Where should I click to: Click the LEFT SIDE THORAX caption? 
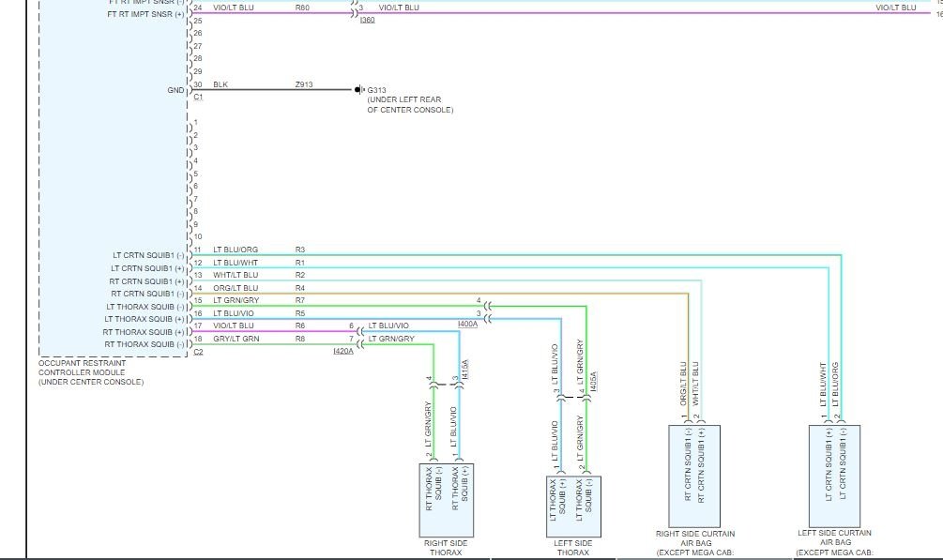[573, 548]
